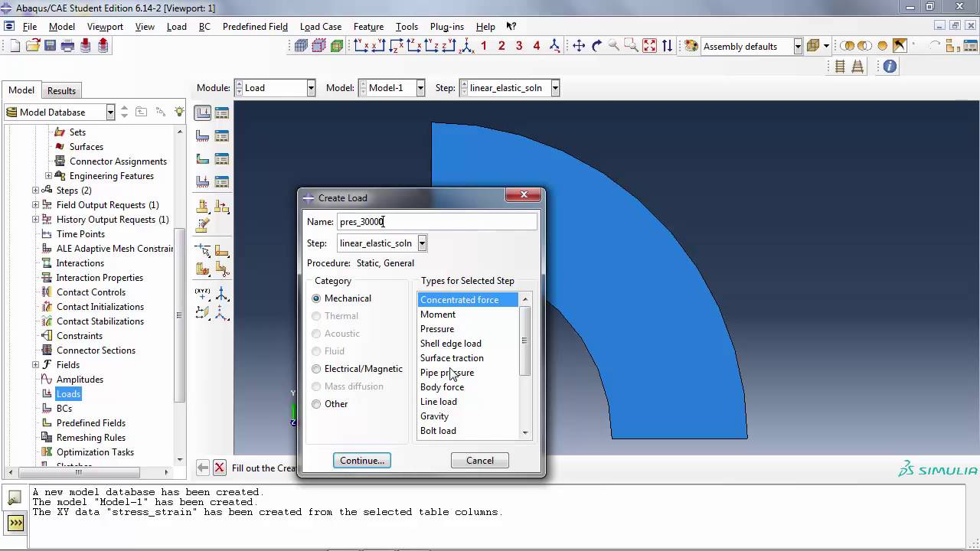Click the Create Load tool icon

203,112
